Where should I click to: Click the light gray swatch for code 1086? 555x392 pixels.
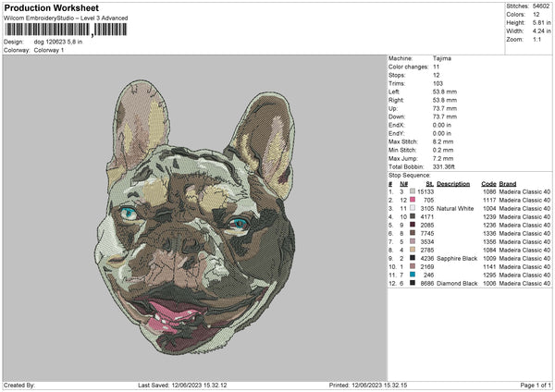pos(413,191)
